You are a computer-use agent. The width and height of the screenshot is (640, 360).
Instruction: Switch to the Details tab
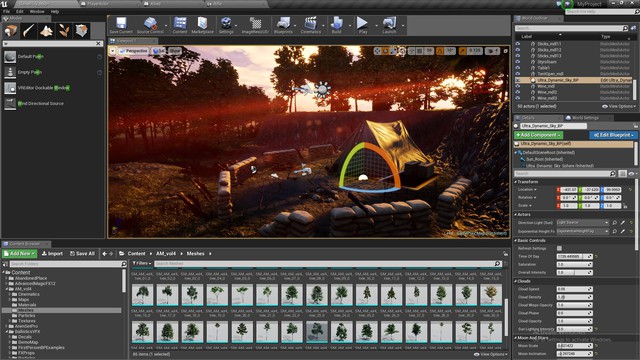coord(527,118)
